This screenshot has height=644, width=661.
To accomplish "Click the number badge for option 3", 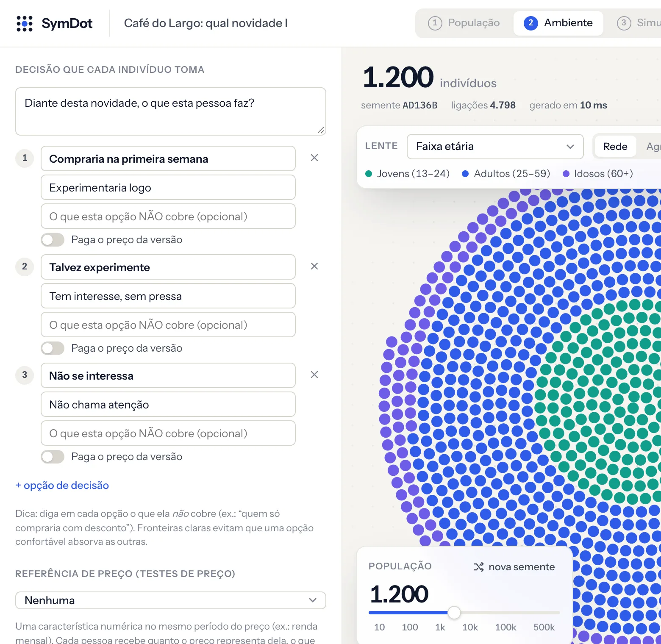I will 25,375.
